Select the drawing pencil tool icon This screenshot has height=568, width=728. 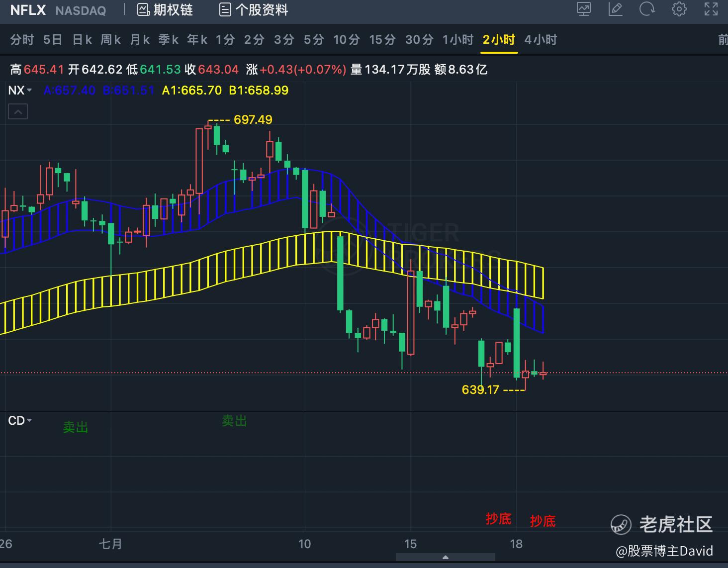tap(616, 9)
